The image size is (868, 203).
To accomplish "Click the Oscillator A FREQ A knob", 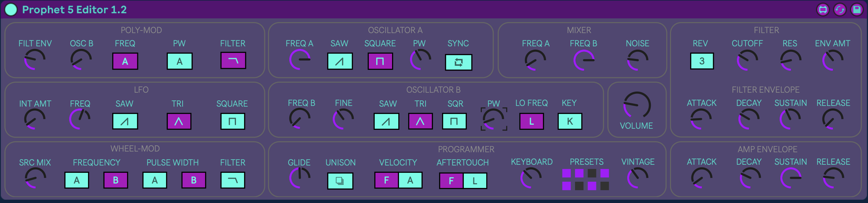I will pyautogui.click(x=300, y=60).
